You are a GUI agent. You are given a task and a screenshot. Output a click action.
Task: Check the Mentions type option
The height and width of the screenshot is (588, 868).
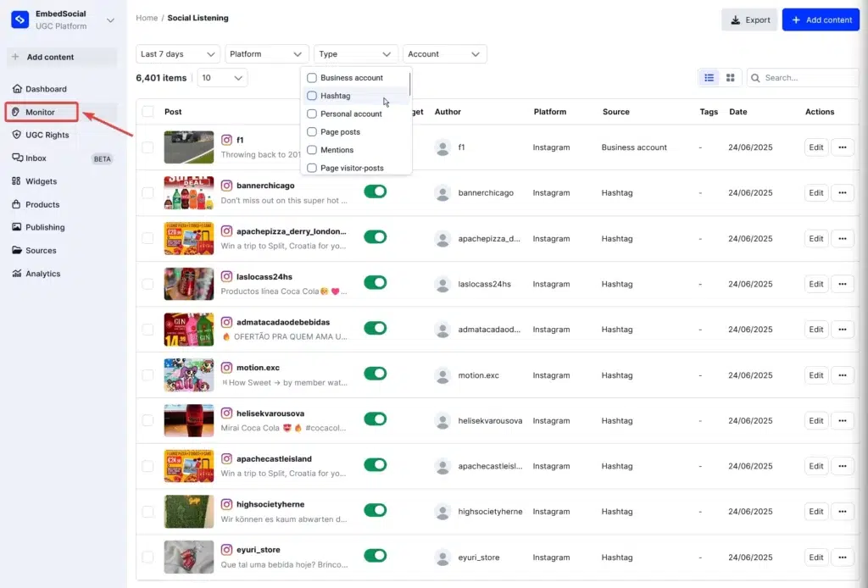tap(312, 150)
